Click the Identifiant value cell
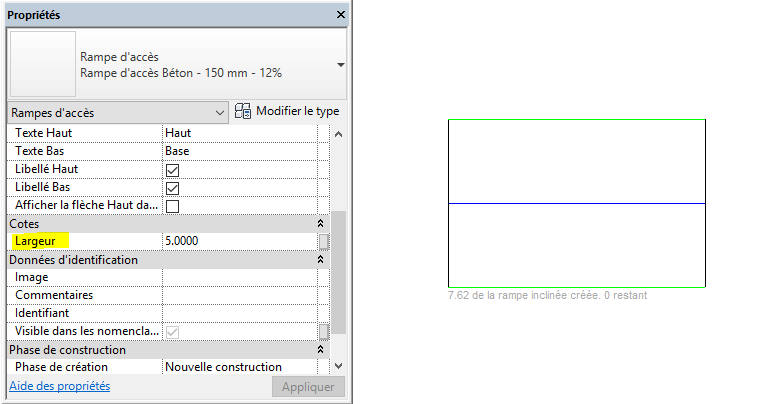This screenshot has height=404, width=768. click(240, 313)
